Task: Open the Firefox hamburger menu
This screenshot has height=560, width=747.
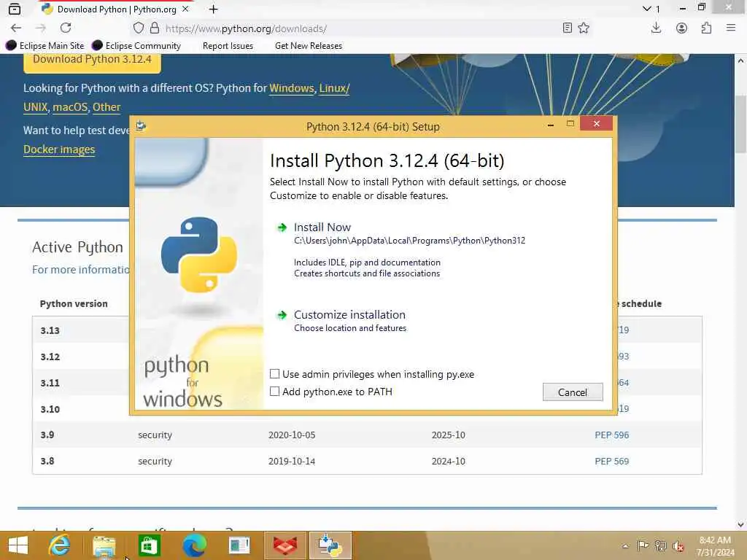Action: point(731,28)
